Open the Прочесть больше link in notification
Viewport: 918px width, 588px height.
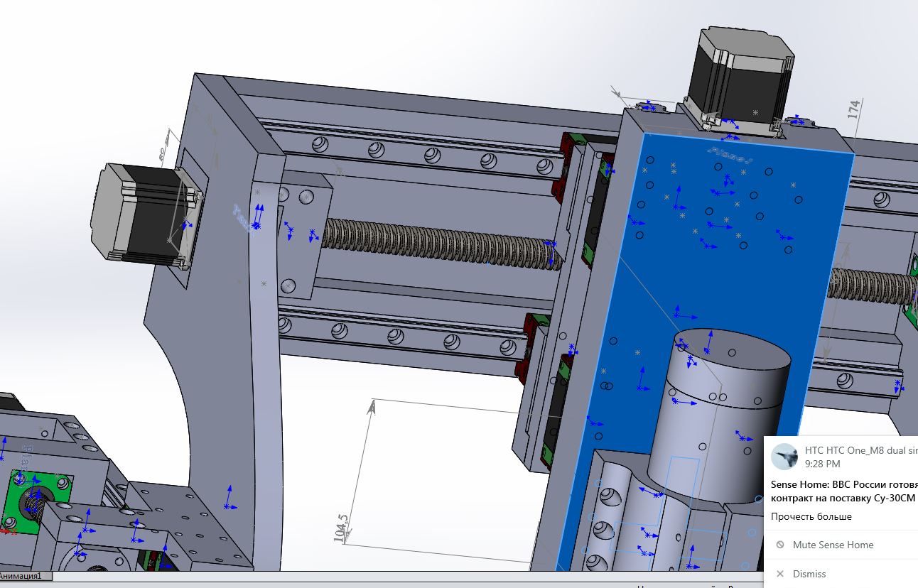click(811, 516)
